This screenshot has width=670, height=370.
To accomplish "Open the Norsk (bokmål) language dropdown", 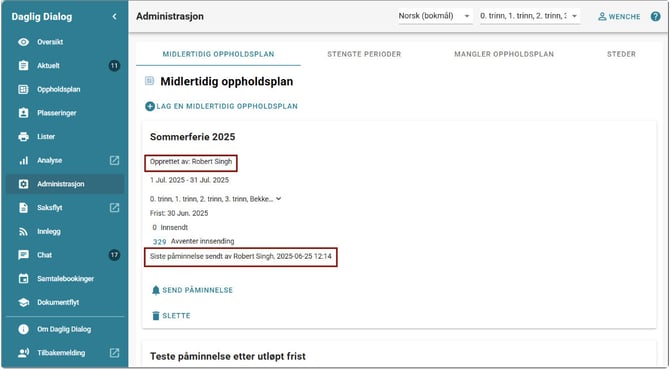I will pos(435,16).
